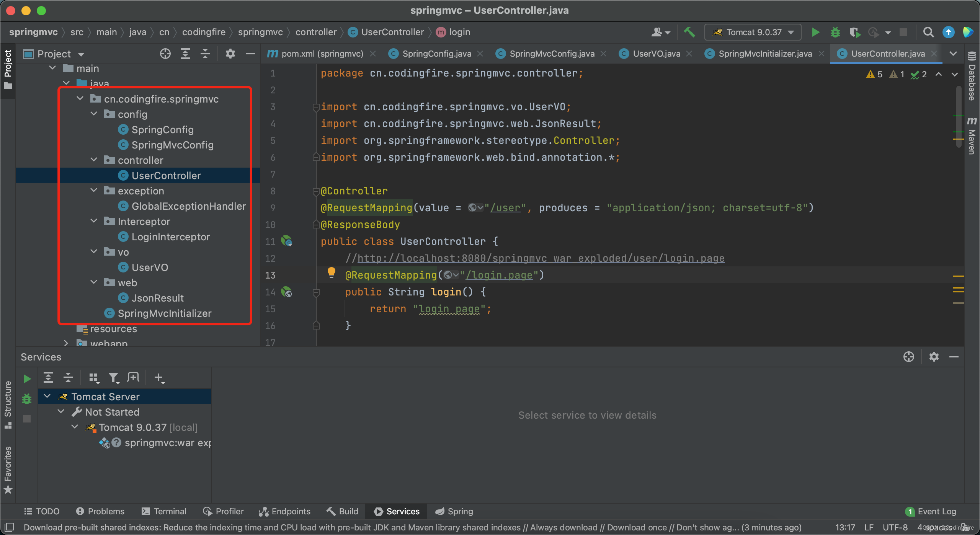Toggle the Maven tool window on right
The width and height of the screenshot is (980, 535).
pyautogui.click(x=972, y=136)
